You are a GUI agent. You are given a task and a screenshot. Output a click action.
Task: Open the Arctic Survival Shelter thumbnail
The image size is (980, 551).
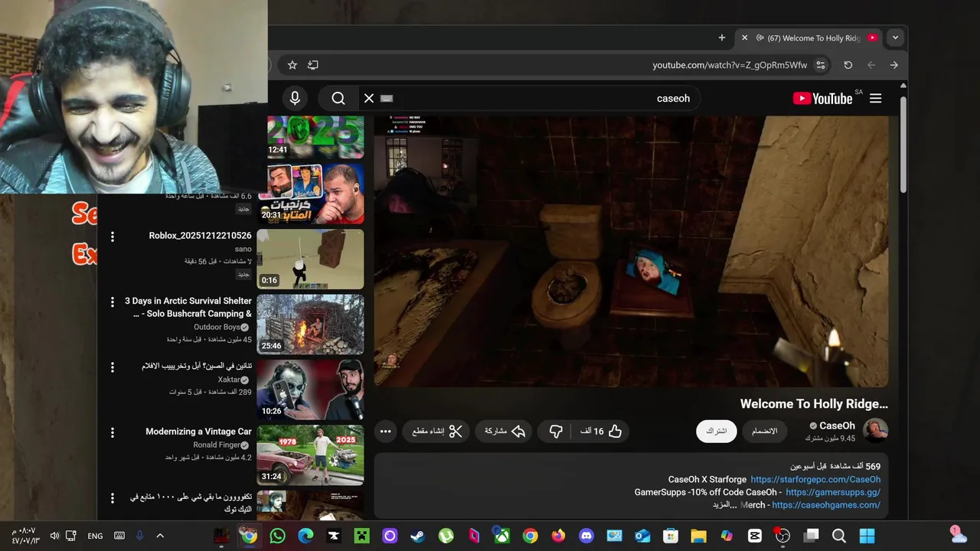310,324
